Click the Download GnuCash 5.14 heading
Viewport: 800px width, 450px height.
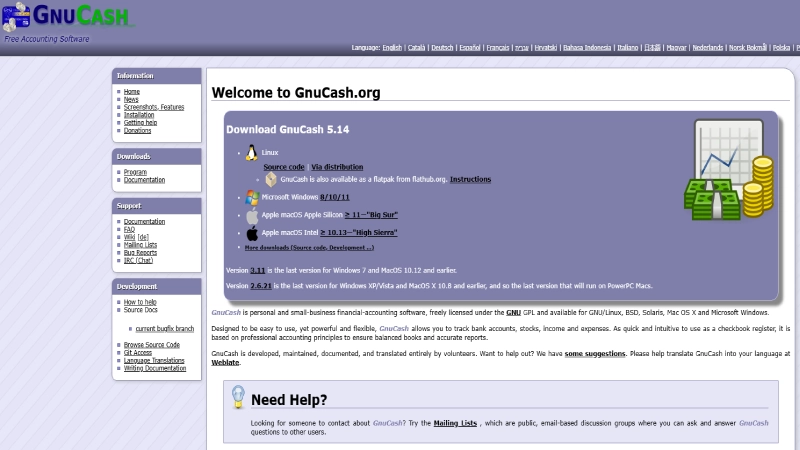pos(288,130)
